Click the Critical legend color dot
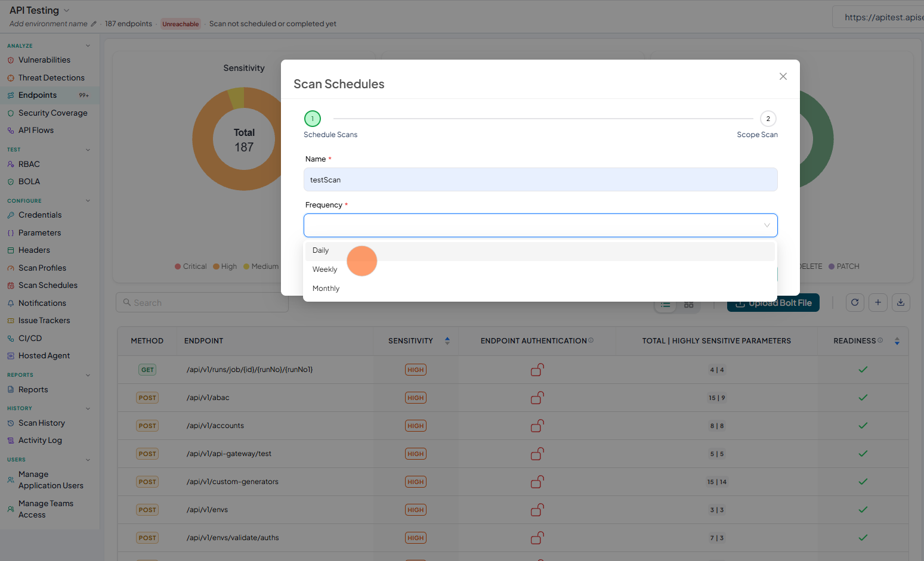 (x=178, y=266)
